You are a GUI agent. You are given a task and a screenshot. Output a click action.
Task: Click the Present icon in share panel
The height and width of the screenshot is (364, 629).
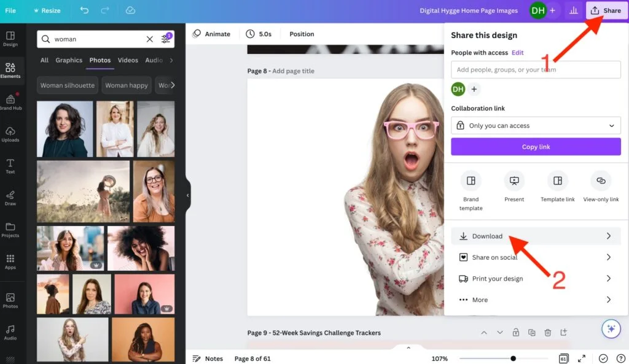[514, 181]
